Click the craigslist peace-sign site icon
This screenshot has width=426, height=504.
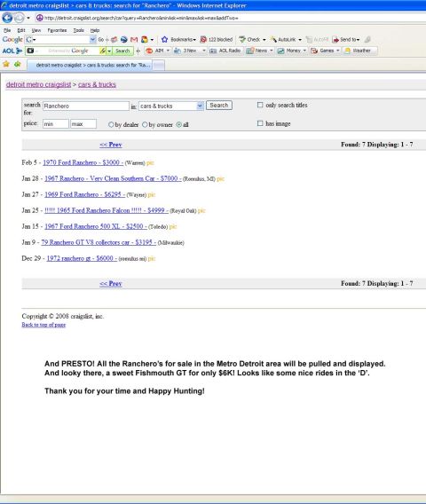pyautogui.click(x=39, y=18)
